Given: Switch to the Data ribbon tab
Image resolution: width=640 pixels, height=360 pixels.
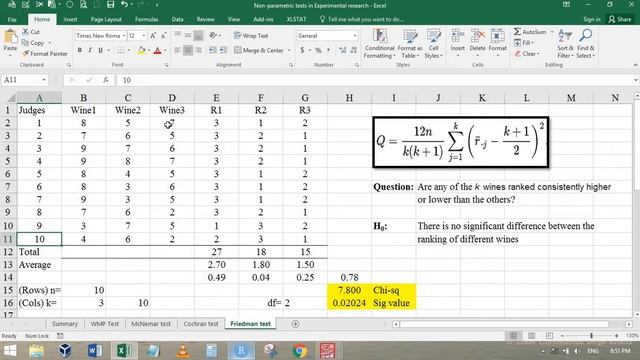Looking at the screenshot, I should pos(177,19).
